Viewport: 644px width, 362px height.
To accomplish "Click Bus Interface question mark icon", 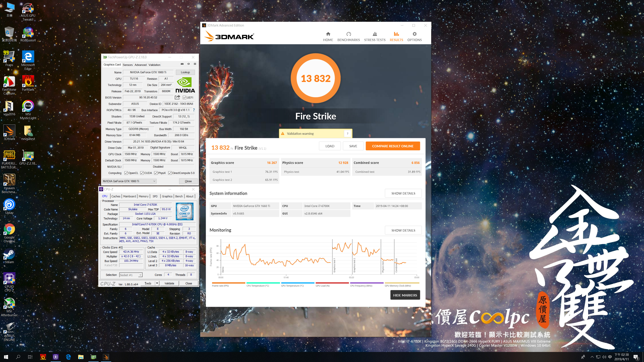I will pyautogui.click(x=194, y=110).
